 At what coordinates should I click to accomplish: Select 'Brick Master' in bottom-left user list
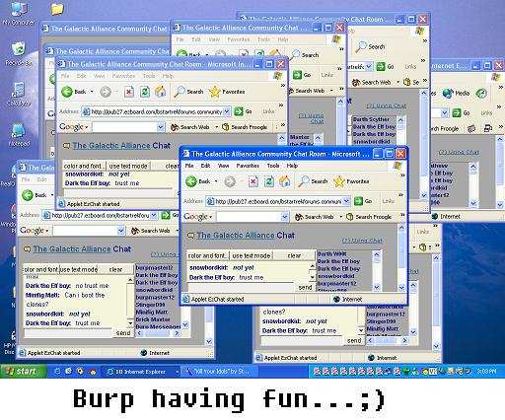pos(153,319)
